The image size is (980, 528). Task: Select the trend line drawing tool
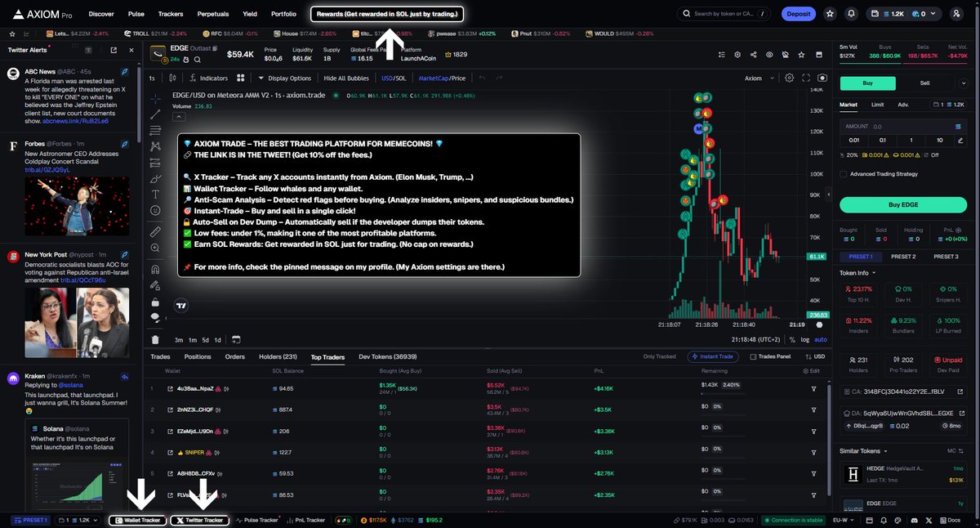tap(155, 114)
